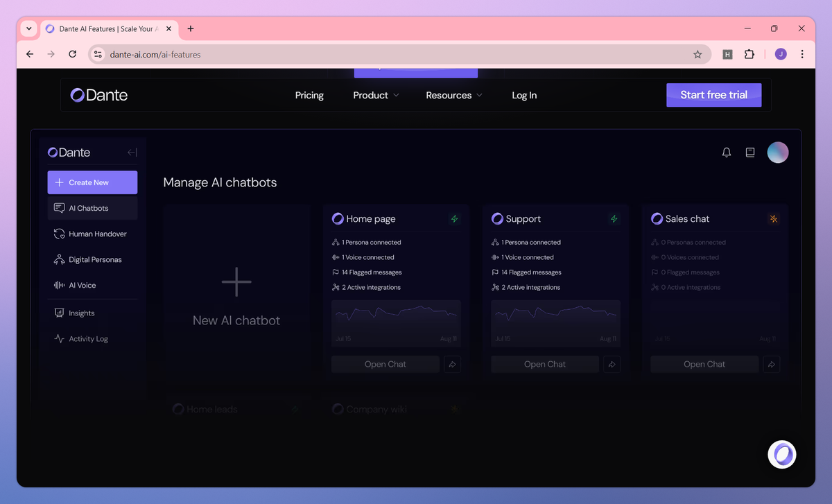Click the Manage AI chatbots heading

[x=220, y=182]
